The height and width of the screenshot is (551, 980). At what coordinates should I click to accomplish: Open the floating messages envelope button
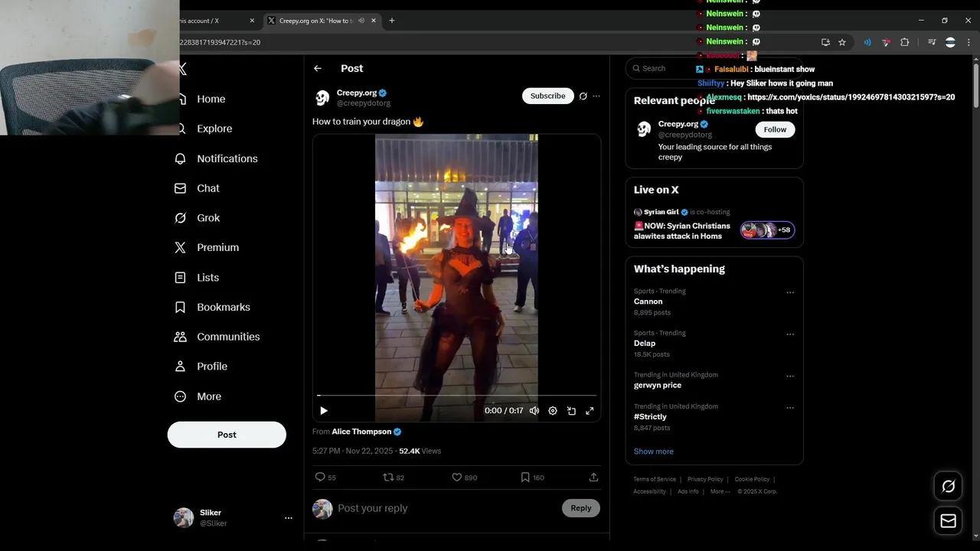pos(949,521)
